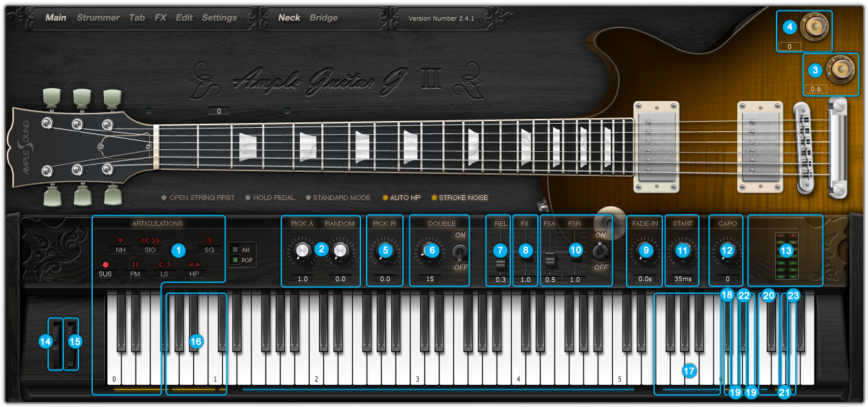Click the gold knob in the top-right corner
This screenshot has height=407, width=868.
coord(816,26)
